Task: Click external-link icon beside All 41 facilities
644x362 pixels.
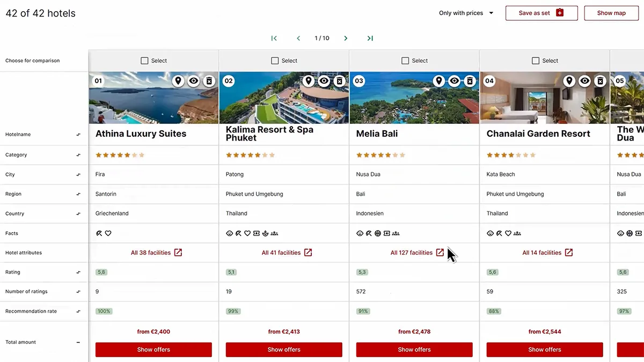Action: 308,253
